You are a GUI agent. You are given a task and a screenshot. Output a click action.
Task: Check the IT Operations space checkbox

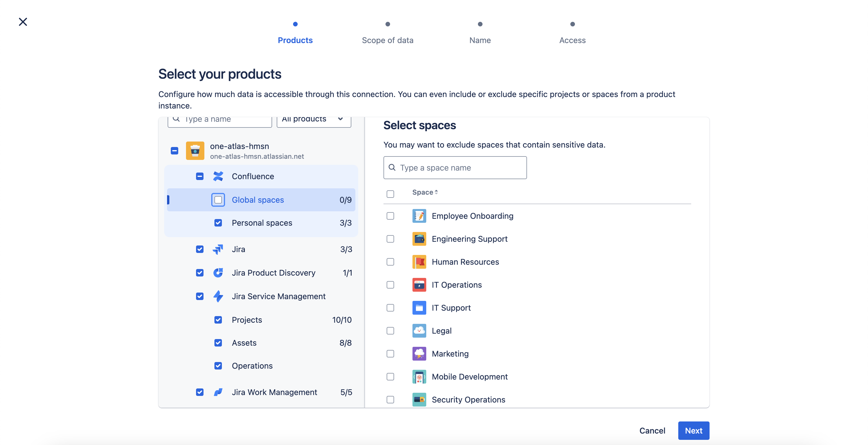click(x=390, y=285)
